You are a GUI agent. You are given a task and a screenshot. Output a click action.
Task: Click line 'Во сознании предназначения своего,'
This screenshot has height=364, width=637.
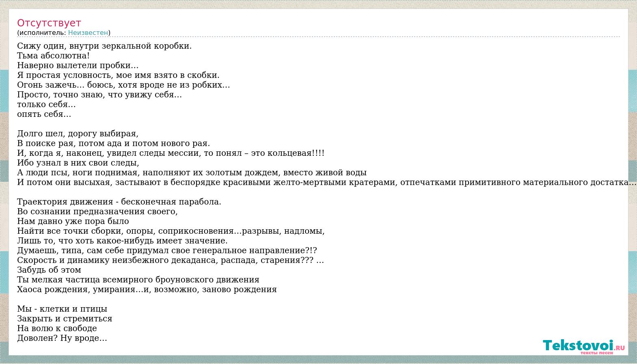point(97,211)
